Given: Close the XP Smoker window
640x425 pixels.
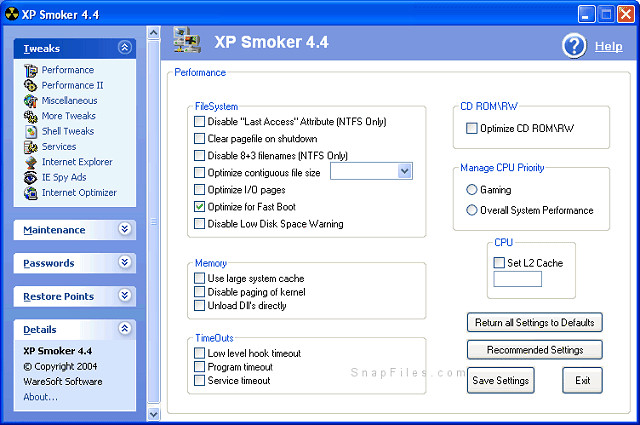Looking at the screenshot, I should coord(625,14).
